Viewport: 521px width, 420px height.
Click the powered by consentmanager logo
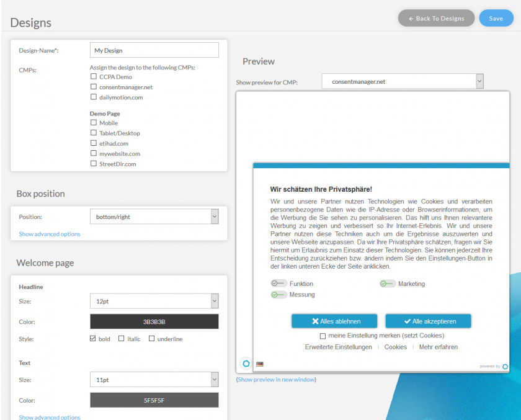coord(505,367)
